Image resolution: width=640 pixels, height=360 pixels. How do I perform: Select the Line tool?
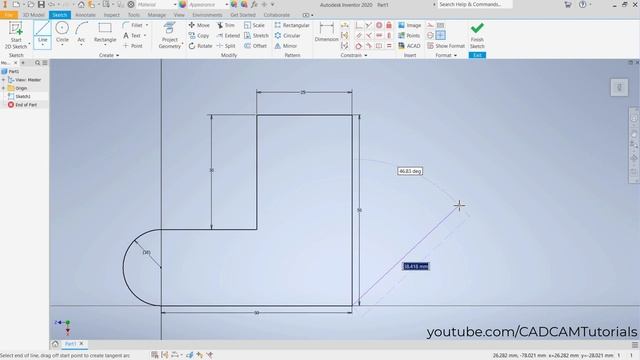pyautogui.click(x=42, y=34)
